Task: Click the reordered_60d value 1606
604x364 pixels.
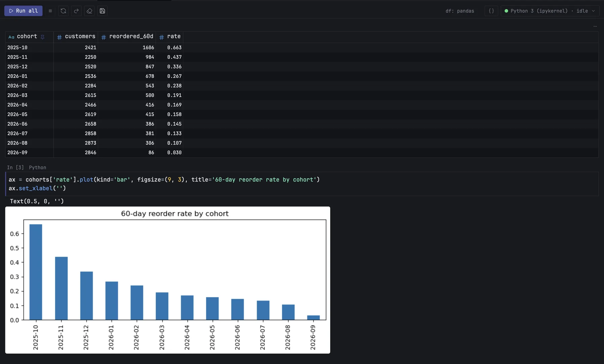Action: pos(148,48)
